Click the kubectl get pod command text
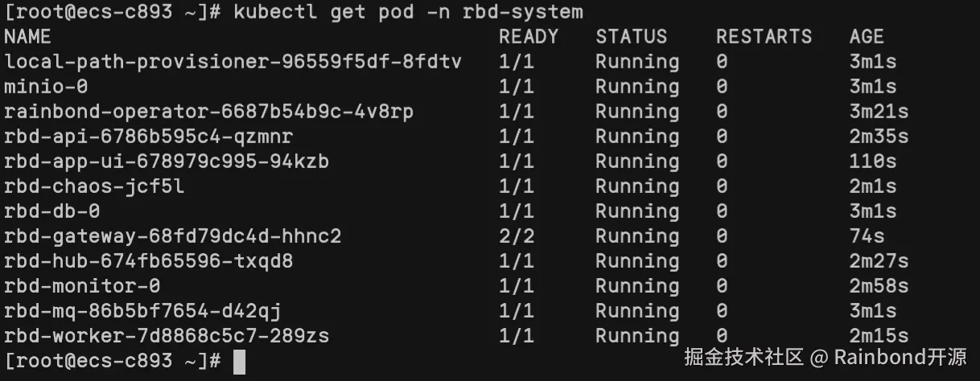980x381 pixels. point(408,12)
